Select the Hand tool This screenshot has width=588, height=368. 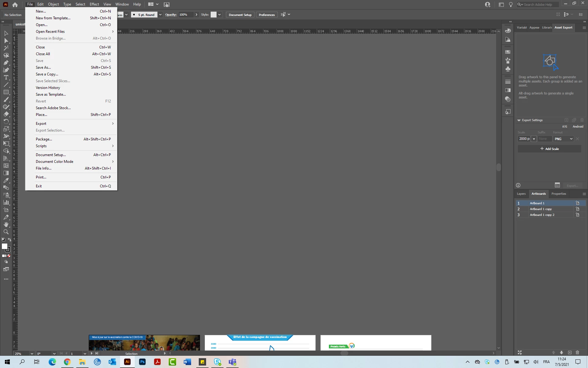[x=6, y=224]
